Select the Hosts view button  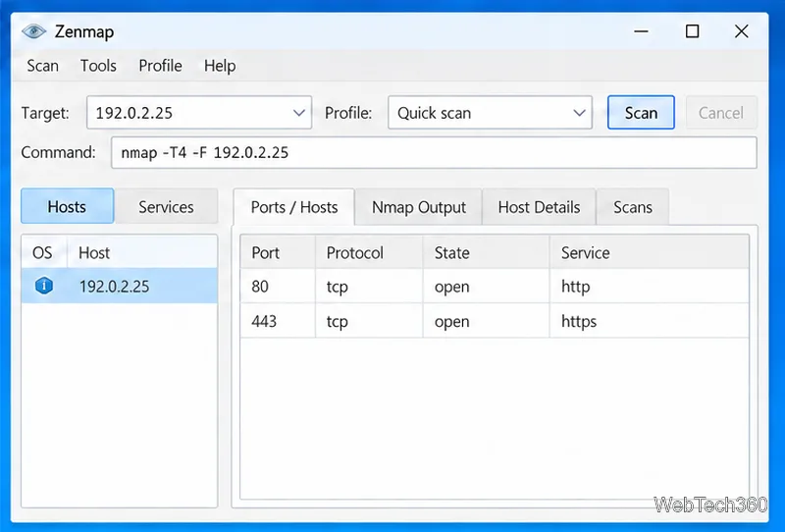tap(67, 206)
